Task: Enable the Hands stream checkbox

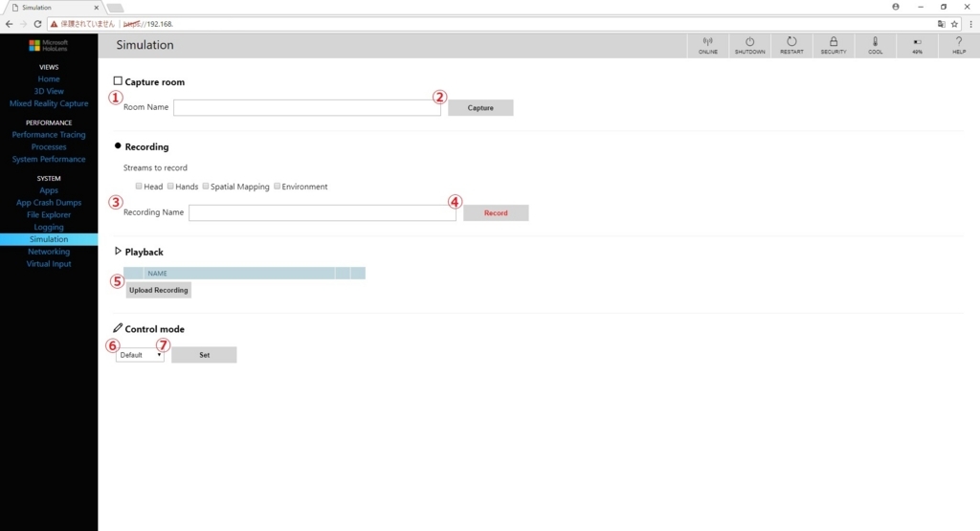Action: [170, 187]
